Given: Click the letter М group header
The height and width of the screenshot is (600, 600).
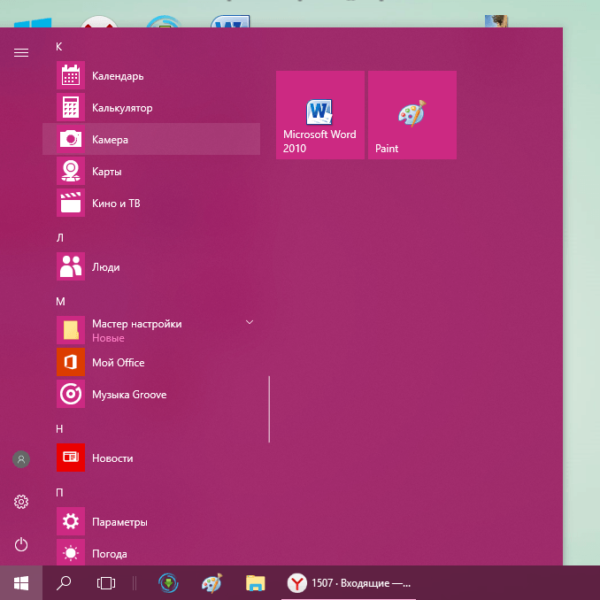Looking at the screenshot, I should pos(60,302).
